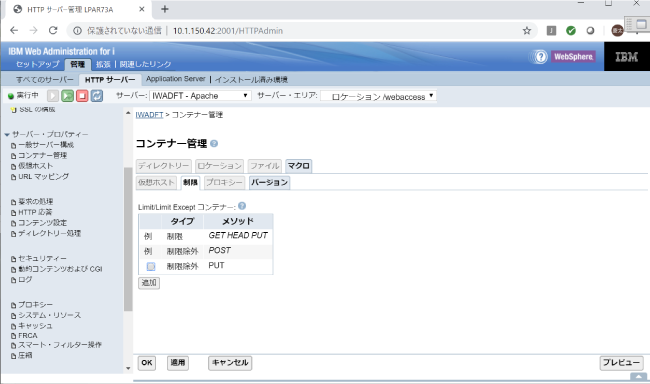Open the サーバー IWADFT - Apache dropdown

pyautogui.click(x=200, y=96)
